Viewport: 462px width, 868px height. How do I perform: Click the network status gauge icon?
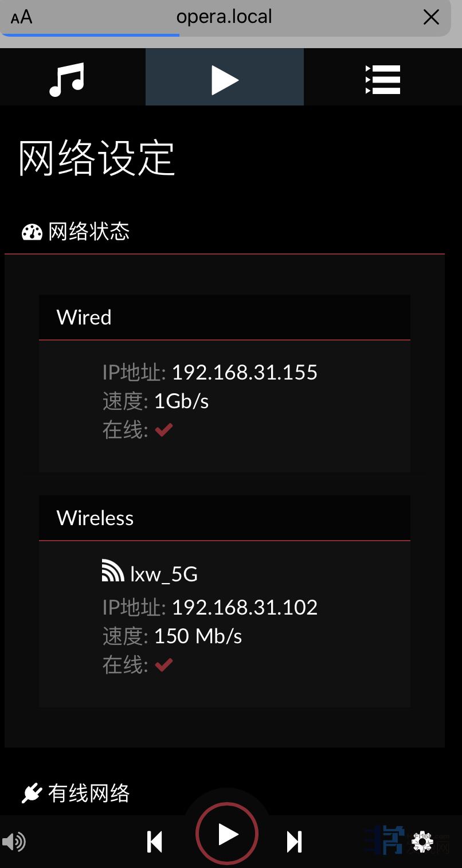point(32,232)
